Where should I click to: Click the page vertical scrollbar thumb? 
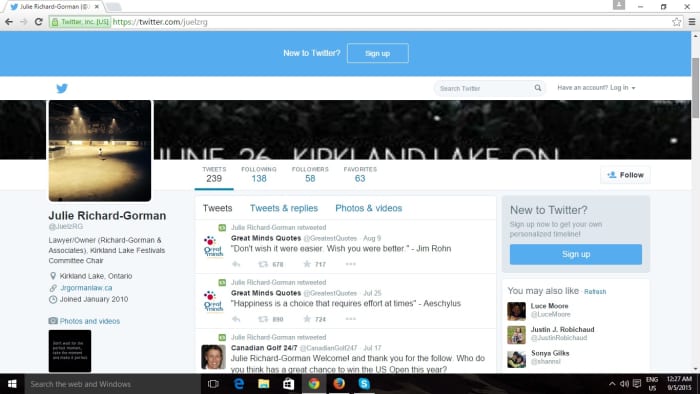click(x=695, y=88)
